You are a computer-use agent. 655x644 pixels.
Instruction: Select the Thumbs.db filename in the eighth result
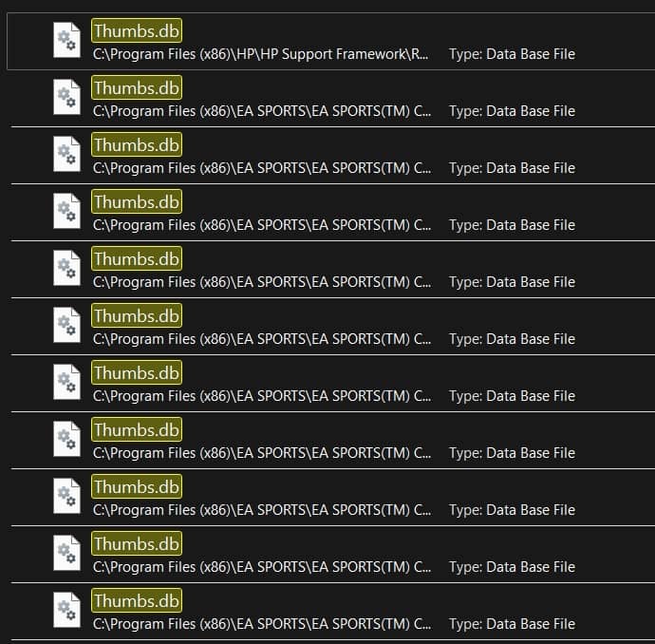coord(137,430)
